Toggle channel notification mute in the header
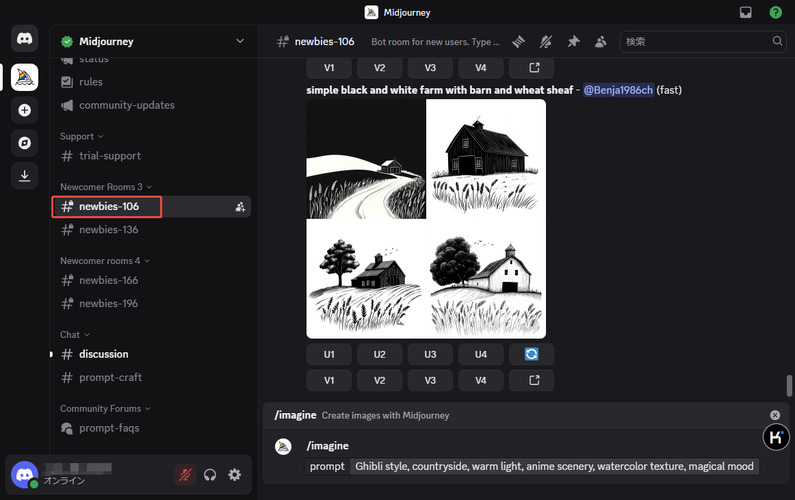 click(x=546, y=42)
